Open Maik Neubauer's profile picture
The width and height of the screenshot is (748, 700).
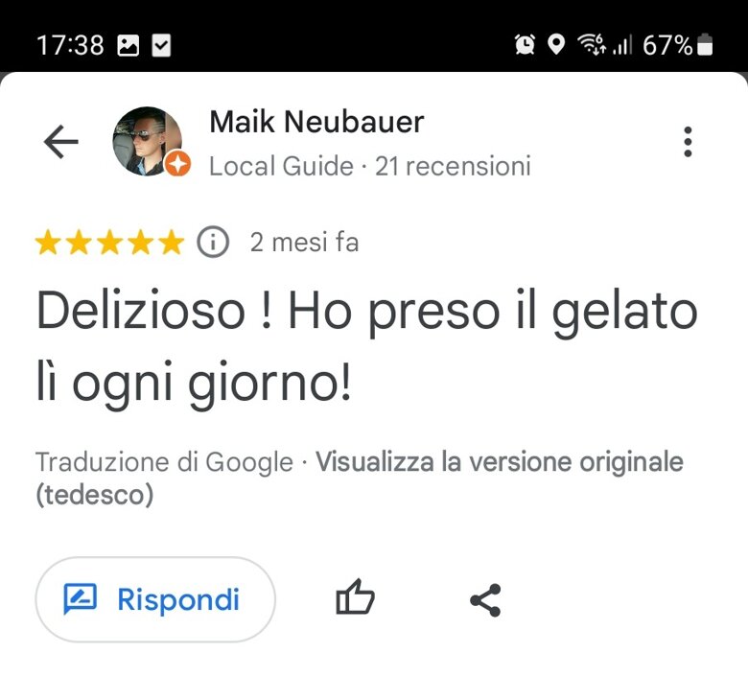click(x=147, y=141)
